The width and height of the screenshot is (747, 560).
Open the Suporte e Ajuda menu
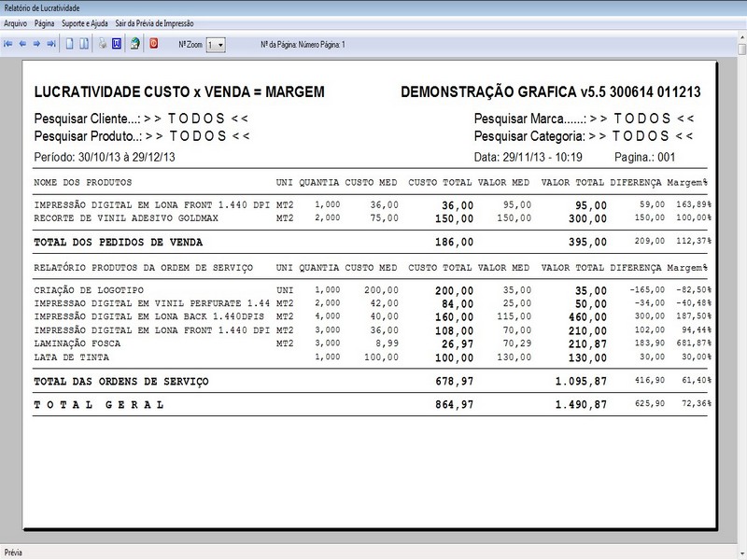point(89,21)
